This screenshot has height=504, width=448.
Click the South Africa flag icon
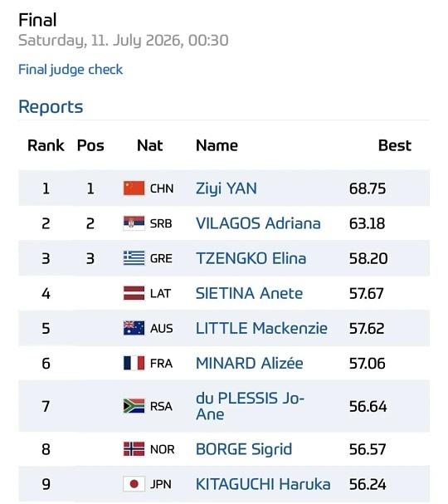coord(134,406)
